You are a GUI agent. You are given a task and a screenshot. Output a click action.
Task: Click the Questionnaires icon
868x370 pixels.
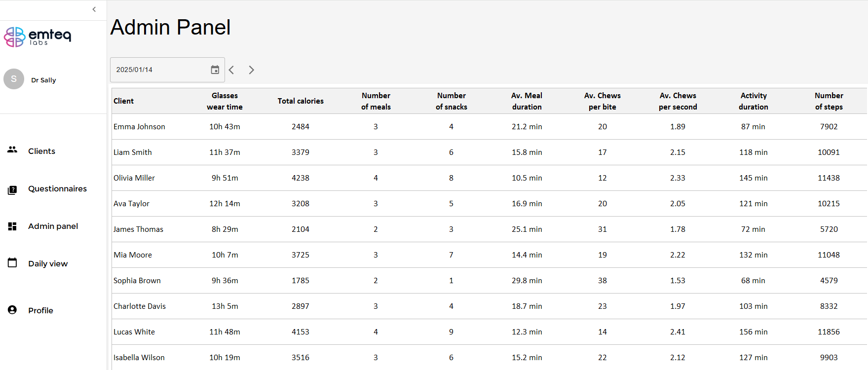coord(12,190)
